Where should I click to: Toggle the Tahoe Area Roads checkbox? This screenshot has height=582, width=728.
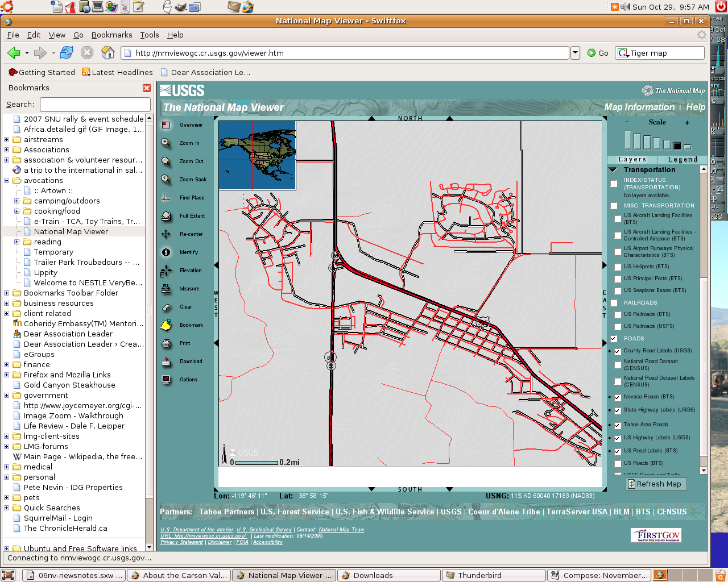tap(618, 425)
